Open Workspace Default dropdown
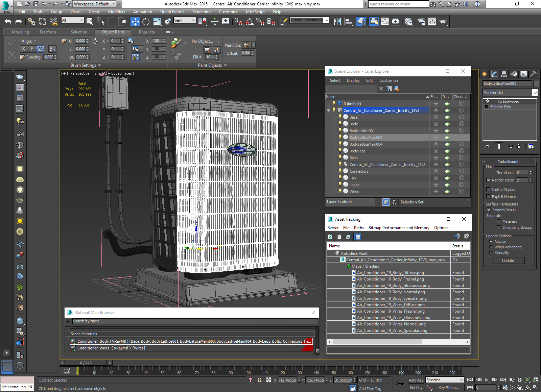The image size is (541, 392). tap(94, 4)
